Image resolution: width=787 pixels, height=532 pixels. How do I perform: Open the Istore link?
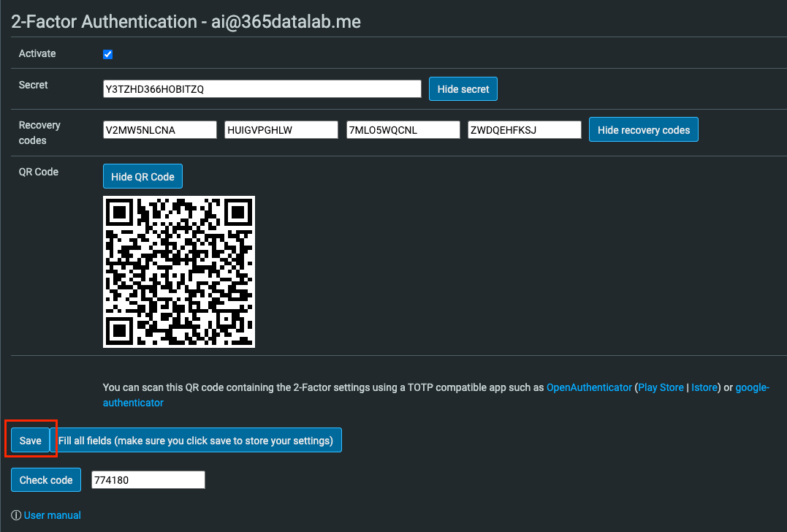pos(704,387)
